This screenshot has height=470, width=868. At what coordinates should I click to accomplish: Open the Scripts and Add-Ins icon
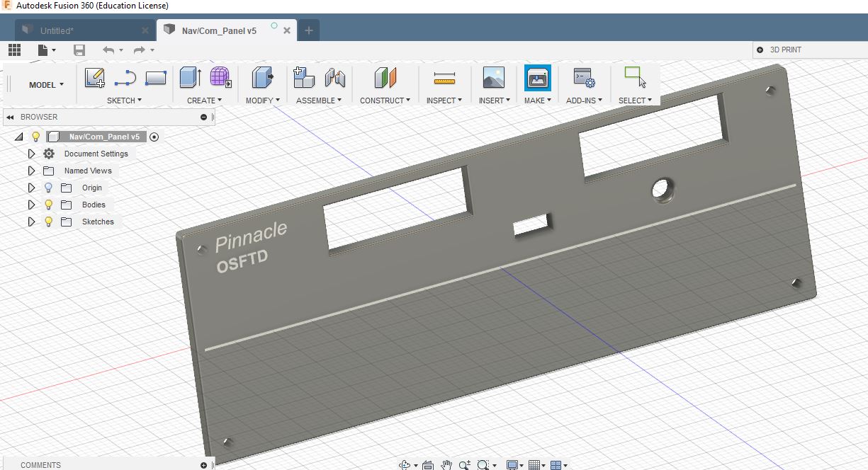click(x=584, y=77)
